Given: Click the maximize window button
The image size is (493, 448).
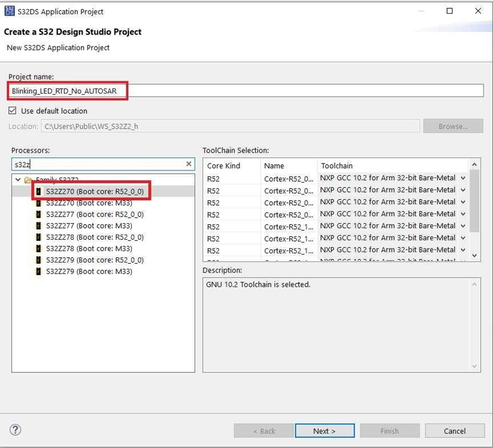Looking at the screenshot, I should click(449, 11).
